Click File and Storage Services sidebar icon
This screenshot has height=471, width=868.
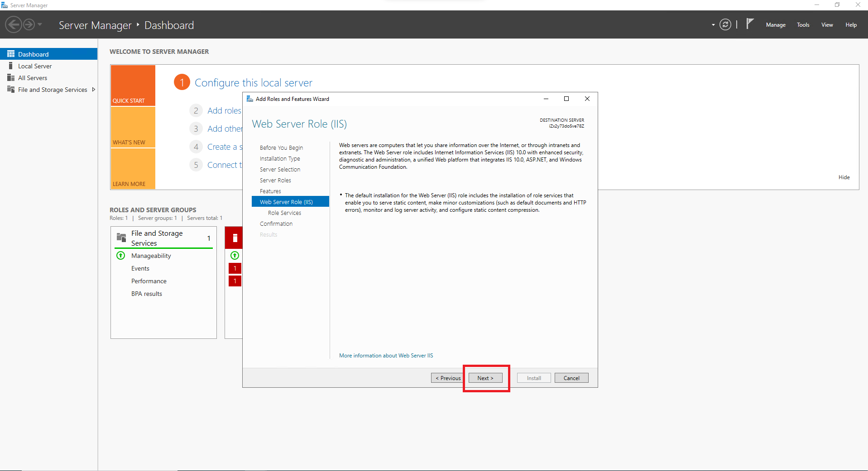coord(11,89)
